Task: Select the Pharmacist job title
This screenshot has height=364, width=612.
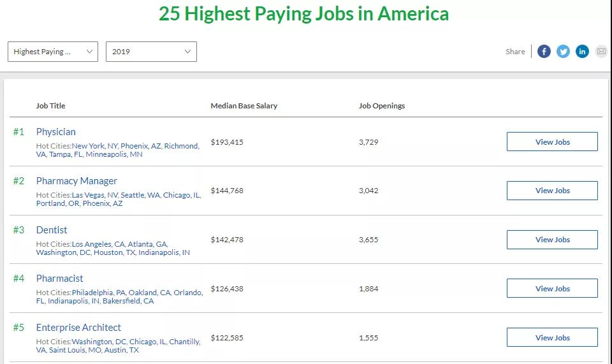Action: pos(59,279)
